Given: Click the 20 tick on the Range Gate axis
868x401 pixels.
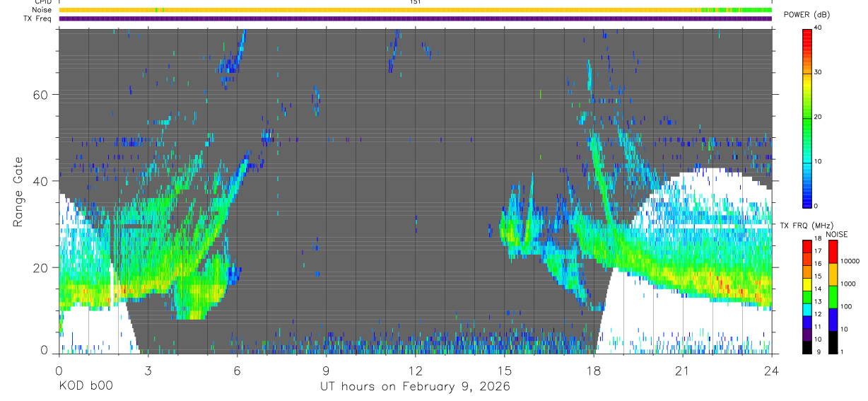Looking at the screenshot, I should (40, 267).
